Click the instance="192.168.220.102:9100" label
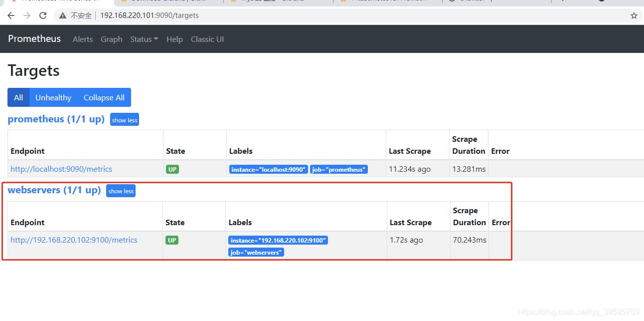 278,241
